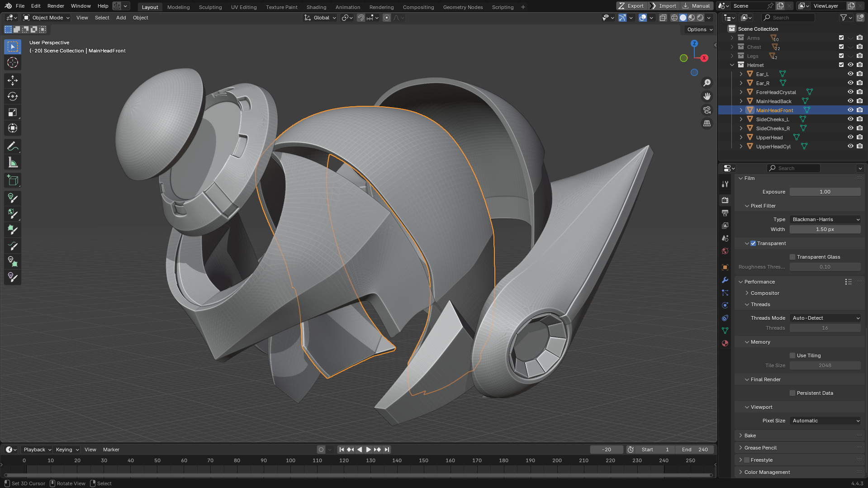Open the Object properties tab

[x=725, y=267]
